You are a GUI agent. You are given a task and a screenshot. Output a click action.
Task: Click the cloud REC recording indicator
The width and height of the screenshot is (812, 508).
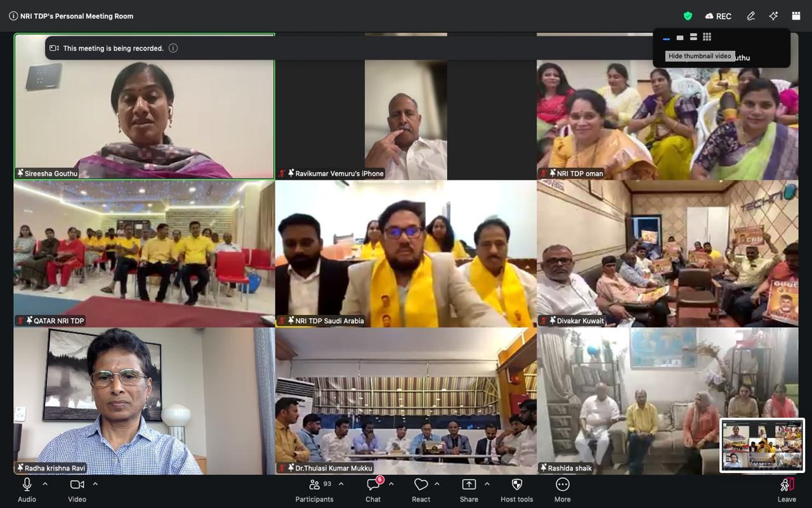(x=718, y=16)
